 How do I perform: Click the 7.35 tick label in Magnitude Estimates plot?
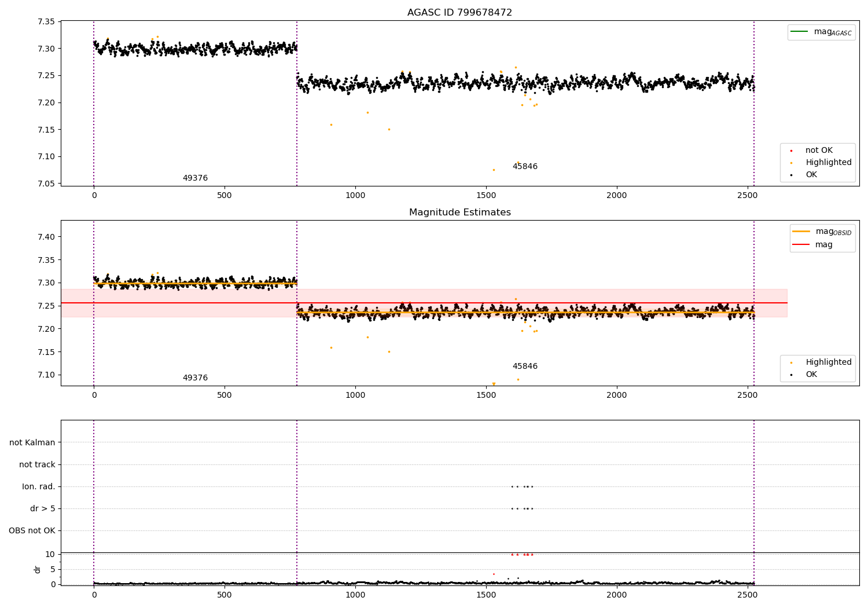tap(46, 260)
